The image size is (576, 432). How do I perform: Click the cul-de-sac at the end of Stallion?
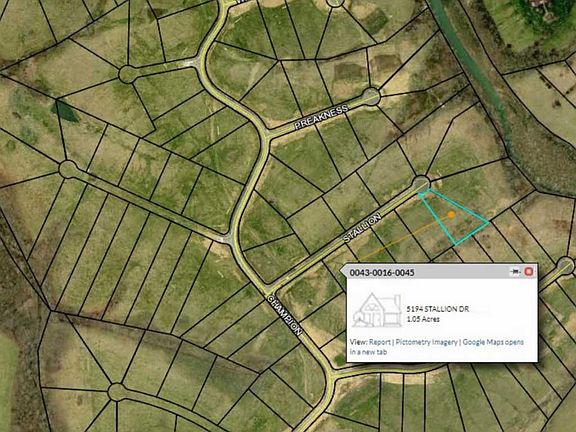[x=421, y=184]
